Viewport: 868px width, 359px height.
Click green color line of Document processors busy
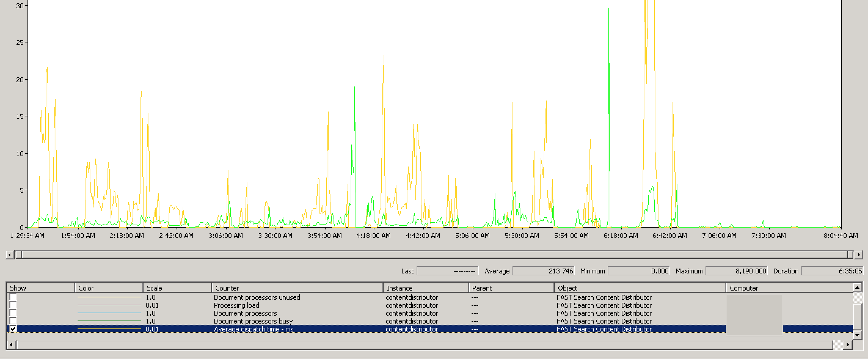click(109, 321)
